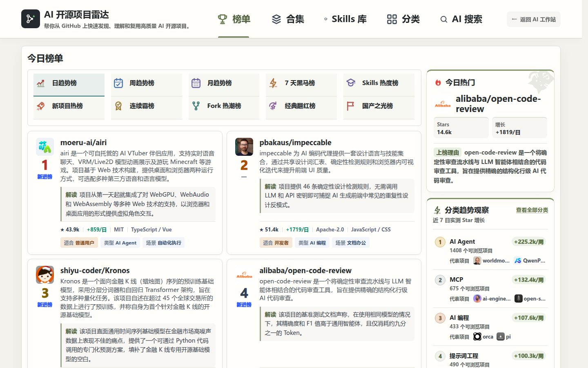Click the 返回 AI 工作站 button
This screenshot has width=588, height=368.
[533, 19]
